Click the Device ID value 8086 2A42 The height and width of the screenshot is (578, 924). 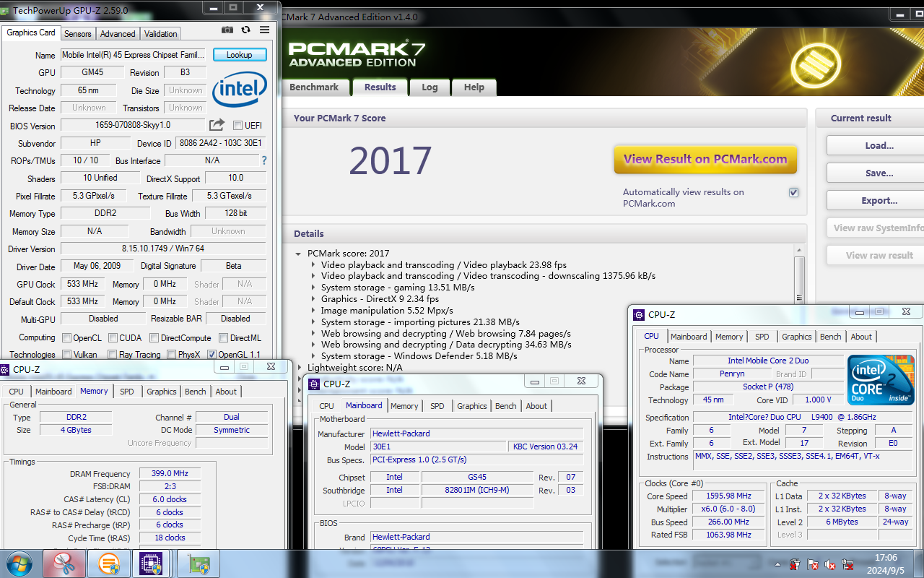(x=221, y=143)
